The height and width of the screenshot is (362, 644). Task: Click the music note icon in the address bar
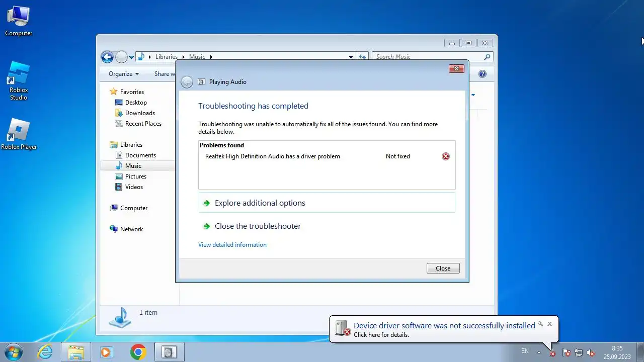point(141,57)
